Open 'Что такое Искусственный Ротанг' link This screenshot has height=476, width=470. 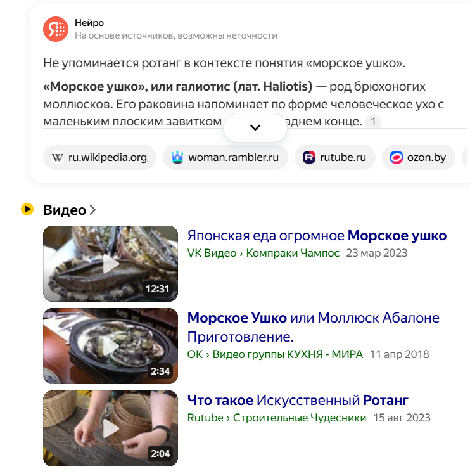click(x=298, y=401)
